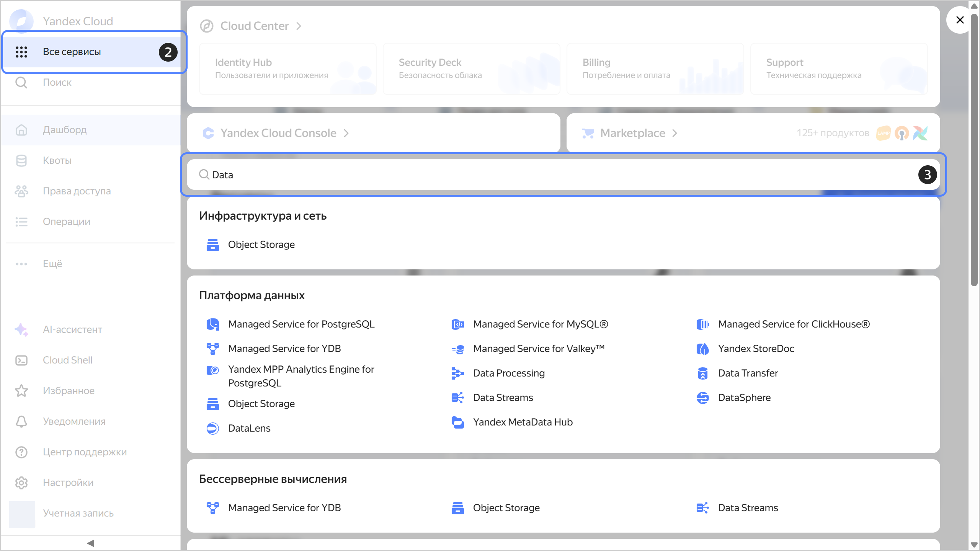Open Cloud Shell from the sidebar

(67, 360)
